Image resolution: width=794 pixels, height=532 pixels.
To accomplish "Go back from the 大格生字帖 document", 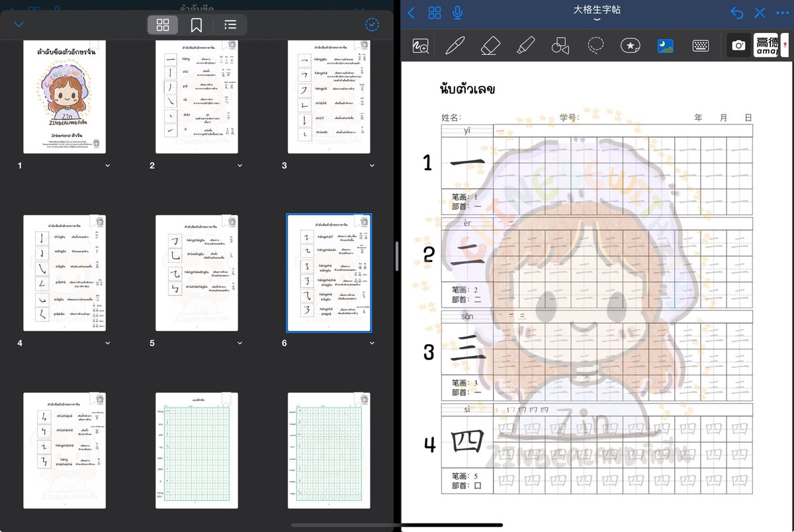I will (x=412, y=13).
